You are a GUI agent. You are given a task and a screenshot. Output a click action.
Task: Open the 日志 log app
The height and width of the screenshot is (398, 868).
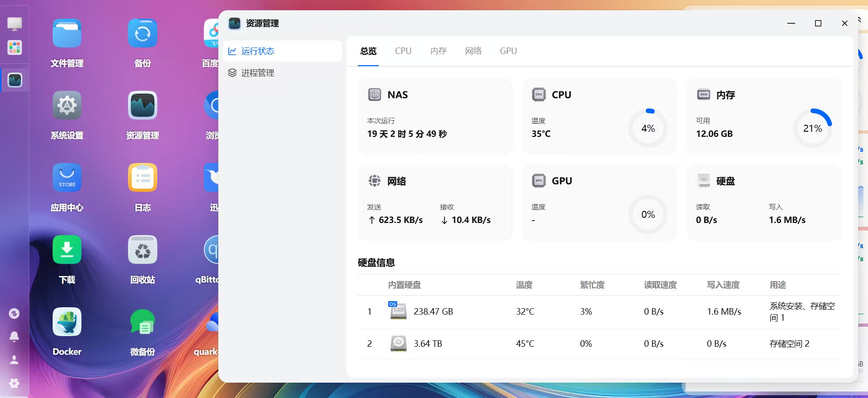tap(142, 177)
